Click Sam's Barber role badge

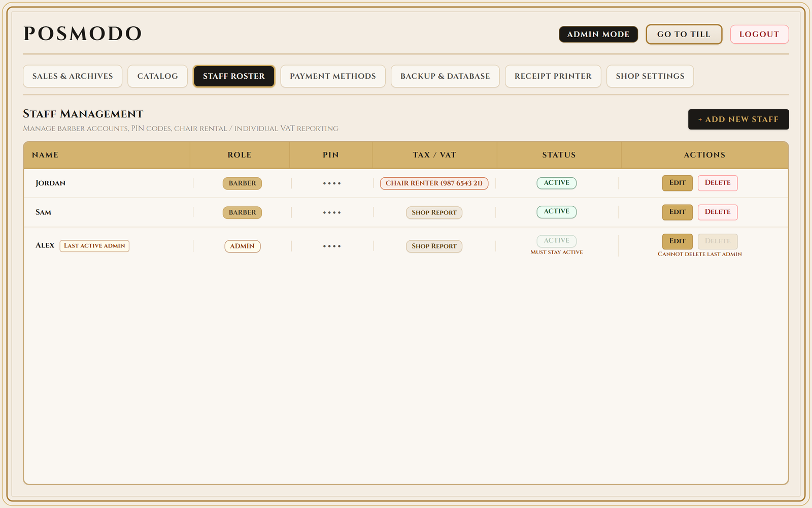tap(242, 212)
